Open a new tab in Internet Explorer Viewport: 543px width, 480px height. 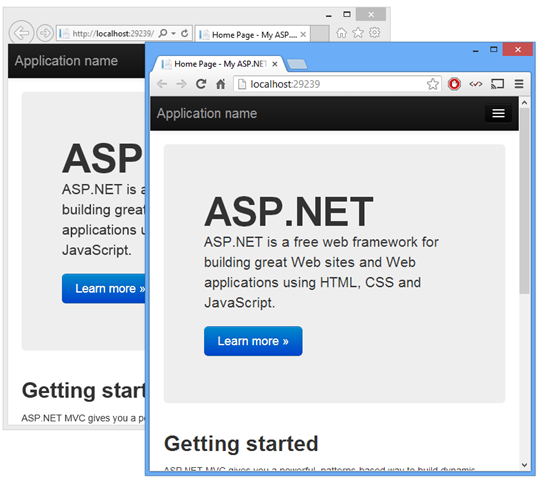(x=320, y=34)
